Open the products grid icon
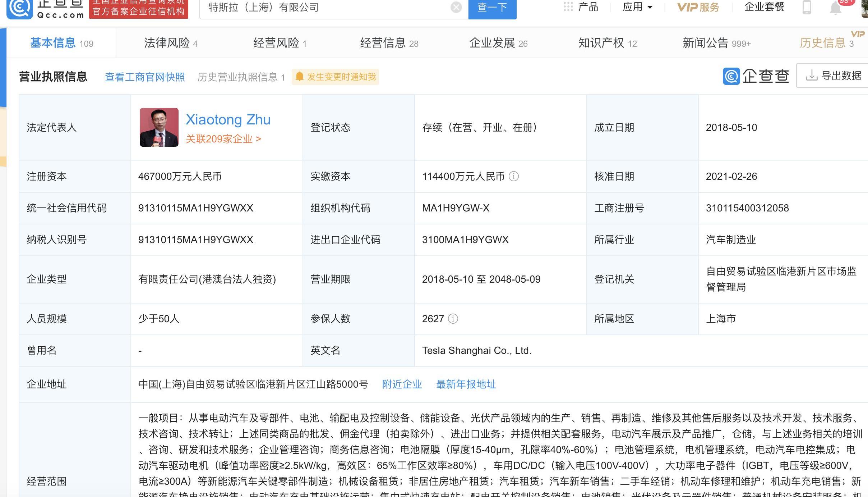868x497 pixels. [568, 6]
